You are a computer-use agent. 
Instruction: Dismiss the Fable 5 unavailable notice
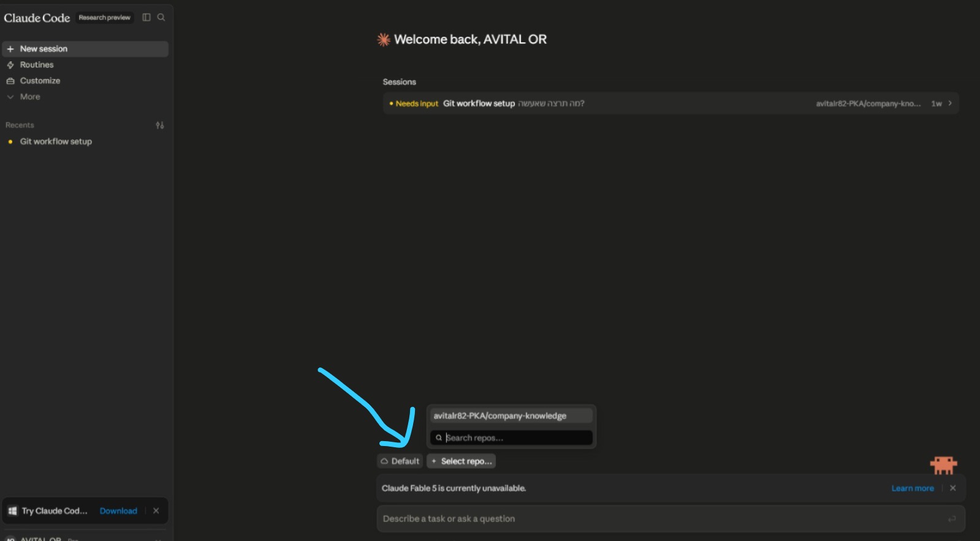click(952, 488)
